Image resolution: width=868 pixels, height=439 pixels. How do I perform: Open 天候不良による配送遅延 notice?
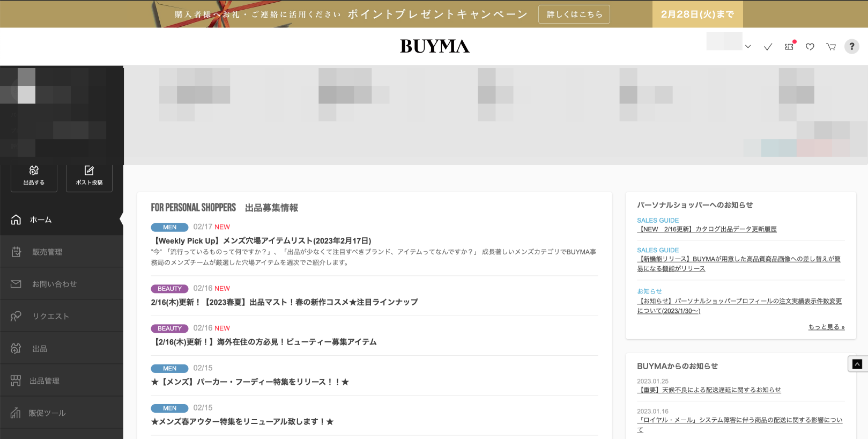709,390
